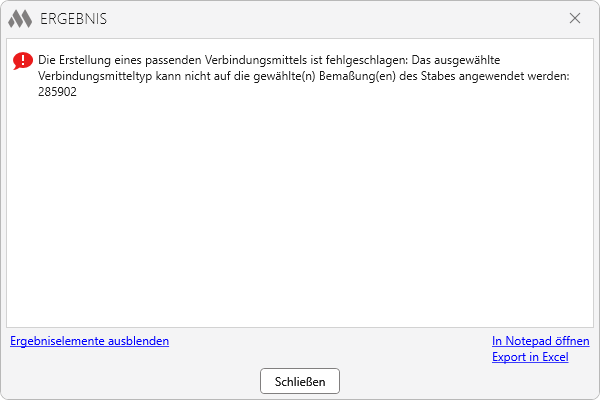Click the application logo in the title bar

pos(20,18)
